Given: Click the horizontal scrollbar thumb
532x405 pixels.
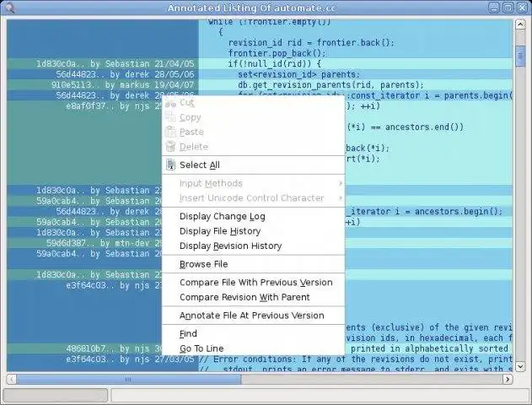Looking at the screenshot, I should (129, 379).
